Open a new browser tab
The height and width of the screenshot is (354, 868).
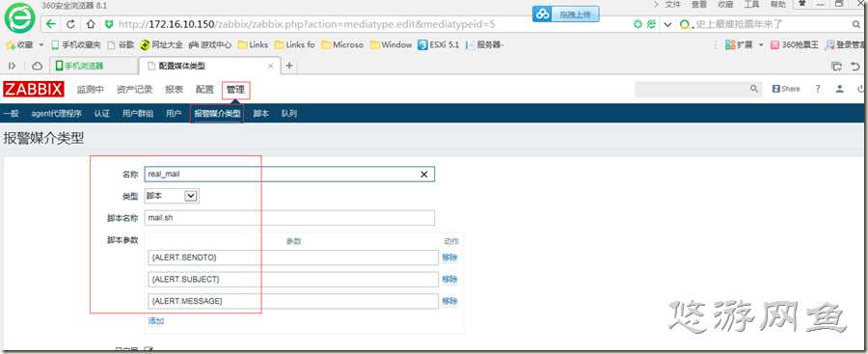point(289,66)
